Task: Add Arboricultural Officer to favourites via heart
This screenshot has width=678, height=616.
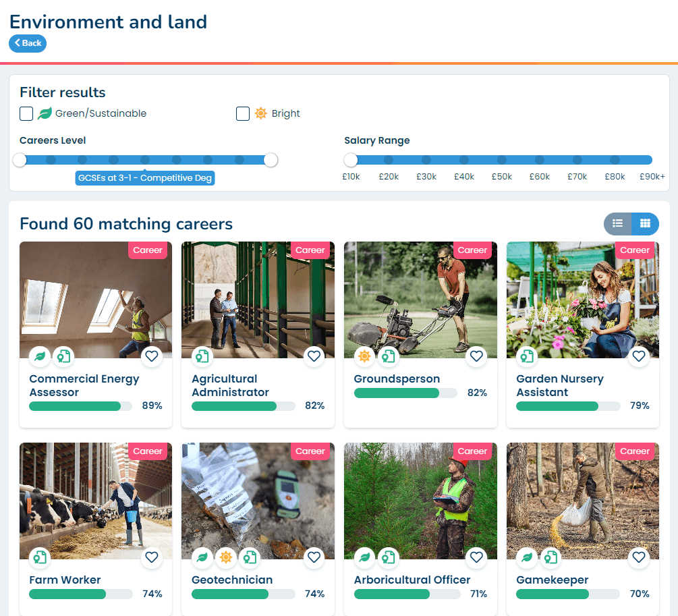Action: pyautogui.click(x=476, y=557)
